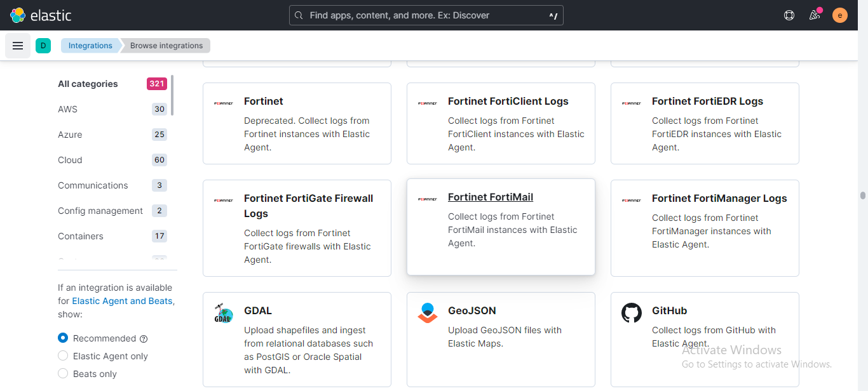Open the help icon in the top bar
The width and height of the screenshot is (868, 391).
click(x=789, y=15)
